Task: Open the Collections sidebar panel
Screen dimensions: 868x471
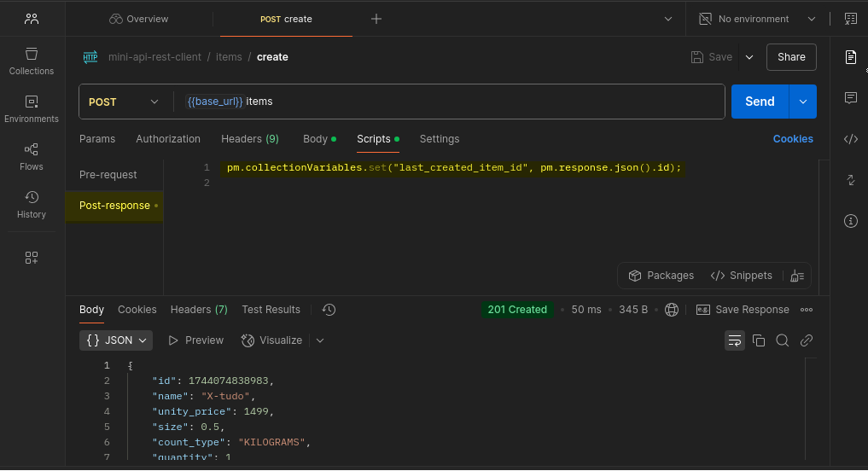Action: point(32,61)
